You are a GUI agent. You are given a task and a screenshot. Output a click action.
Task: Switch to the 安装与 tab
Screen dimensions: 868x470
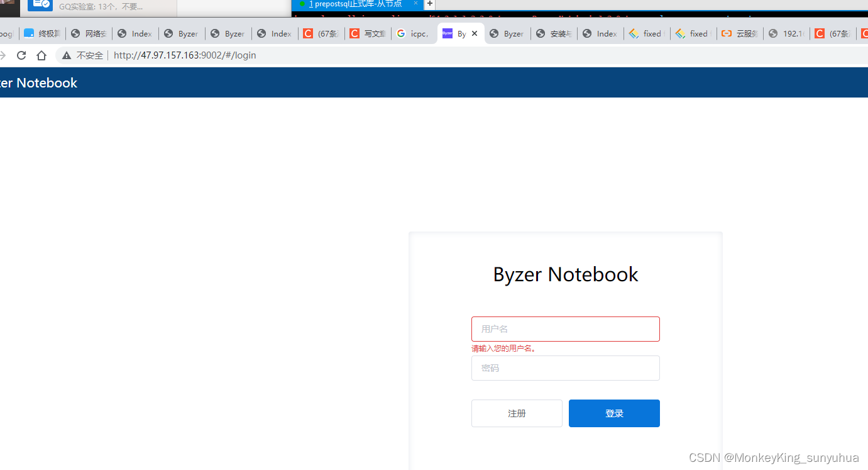(554, 34)
